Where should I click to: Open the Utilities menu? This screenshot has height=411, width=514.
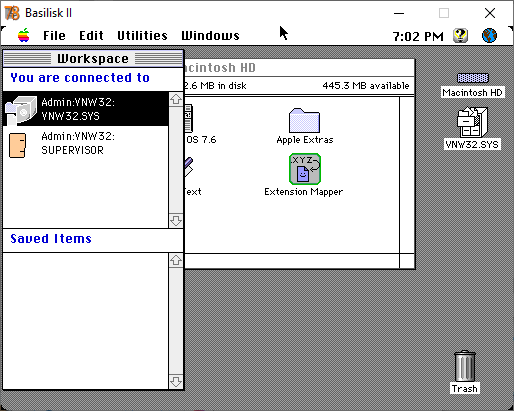142,35
